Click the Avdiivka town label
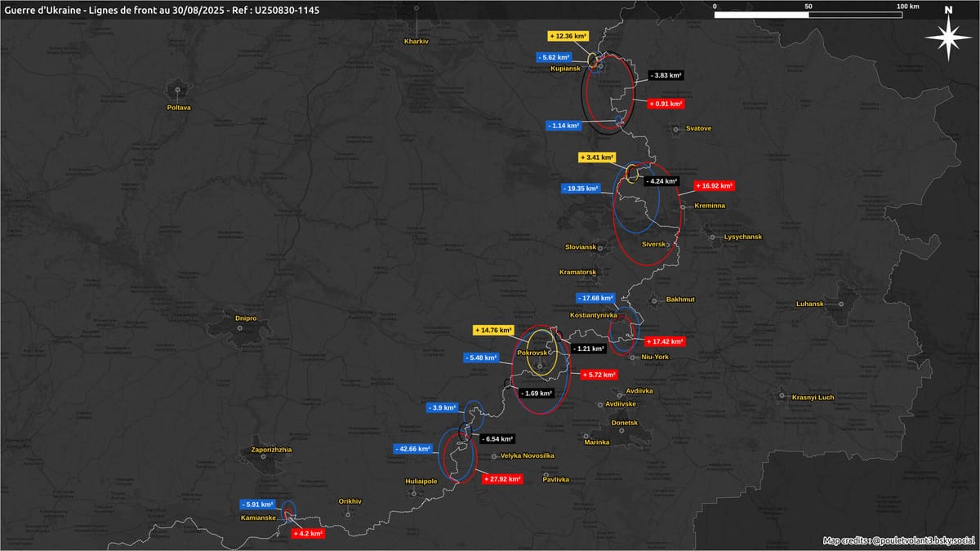980x551 pixels. 639,391
